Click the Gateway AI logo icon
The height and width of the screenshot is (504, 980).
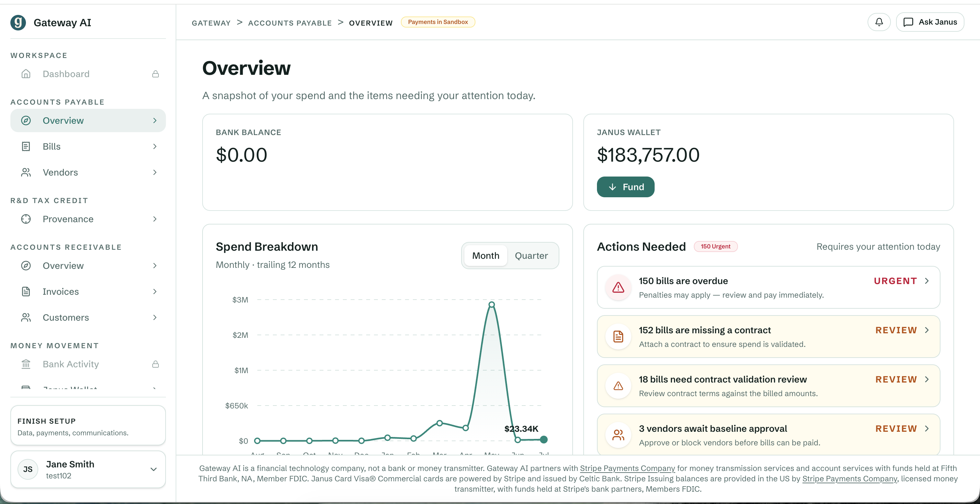(x=18, y=22)
